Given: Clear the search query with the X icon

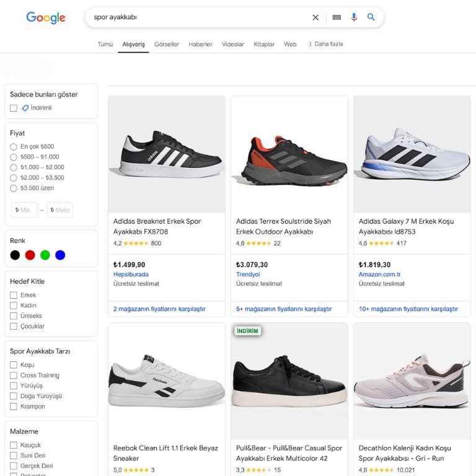Looking at the screenshot, I should coord(315,17).
